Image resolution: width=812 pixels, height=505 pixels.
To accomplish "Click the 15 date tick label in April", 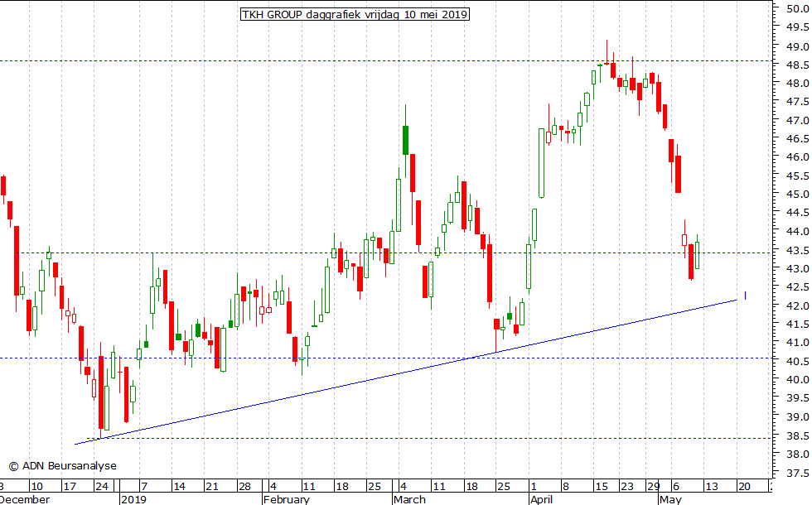I will [602, 487].
